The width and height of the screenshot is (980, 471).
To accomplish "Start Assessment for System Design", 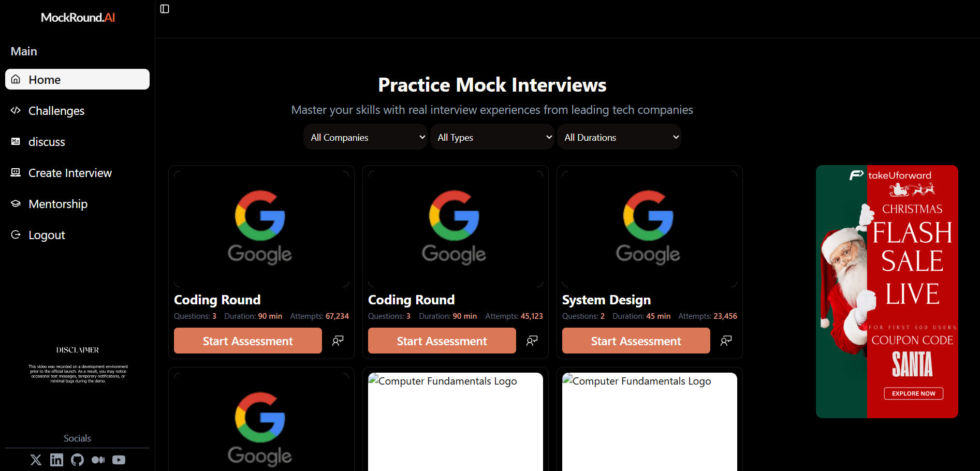I will [x=636, y=341].
